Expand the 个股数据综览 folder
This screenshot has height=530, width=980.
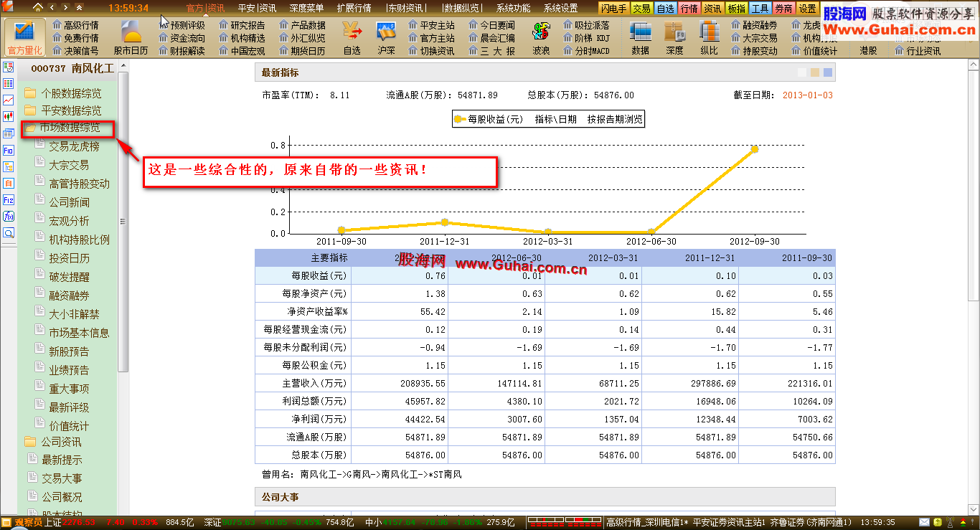click(x=62, y=93)
